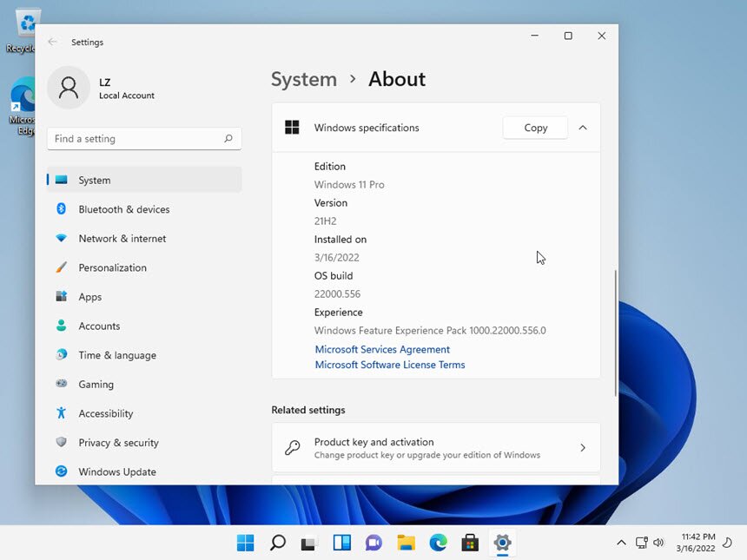The image size is (747, 560).
Task: Click the key icon beside Product key
Action: point(292,448)
